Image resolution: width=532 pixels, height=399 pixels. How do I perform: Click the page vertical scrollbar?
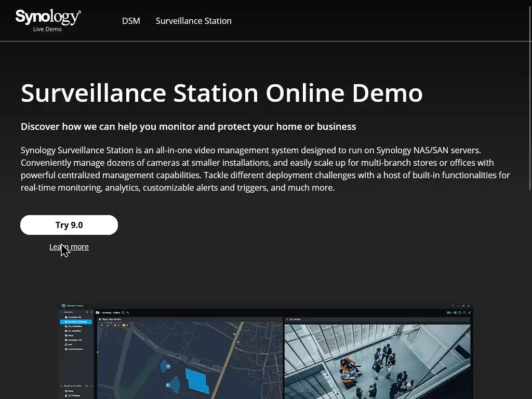click(529, 98)
